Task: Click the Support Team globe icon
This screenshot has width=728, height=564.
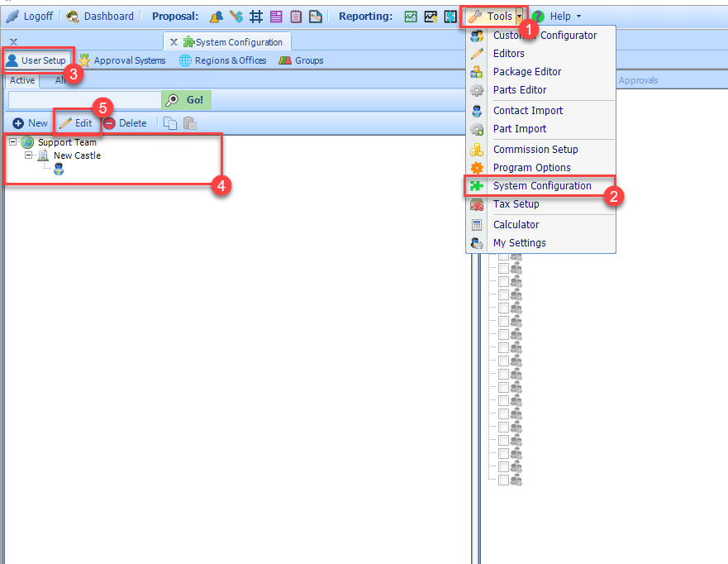Action: point(28,142)
